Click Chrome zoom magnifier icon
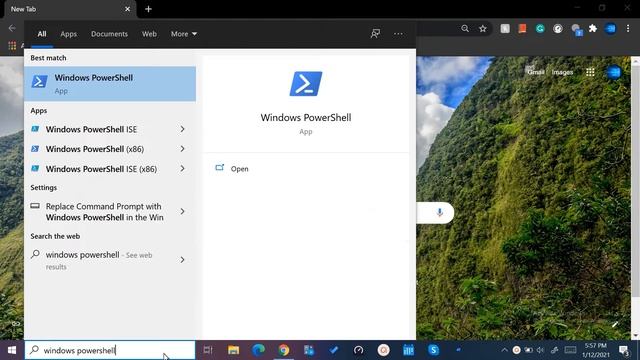 pos(465,29)
